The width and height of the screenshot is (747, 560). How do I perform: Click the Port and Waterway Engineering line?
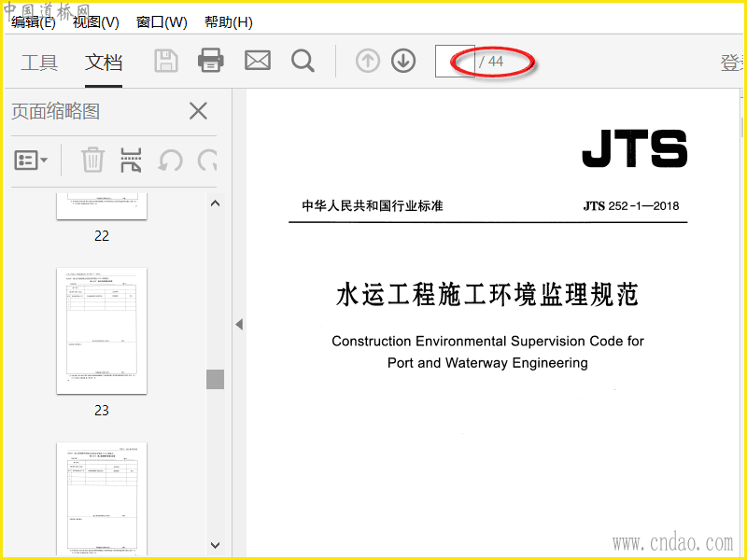pyautogui.click(x=487, y=363)
